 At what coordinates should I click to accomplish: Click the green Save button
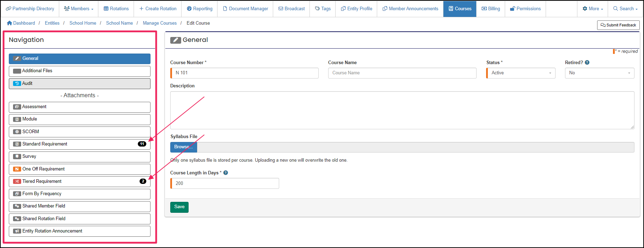click(179, 207)
